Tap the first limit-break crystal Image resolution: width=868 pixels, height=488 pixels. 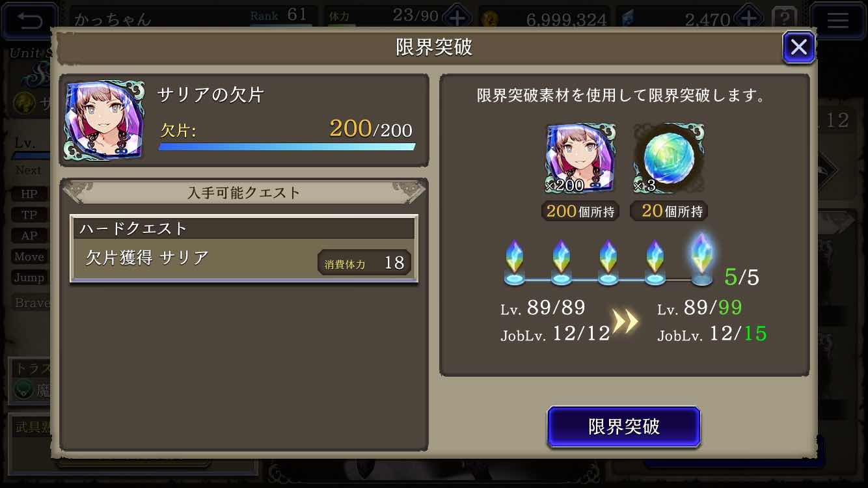click(x=514, y=263)
